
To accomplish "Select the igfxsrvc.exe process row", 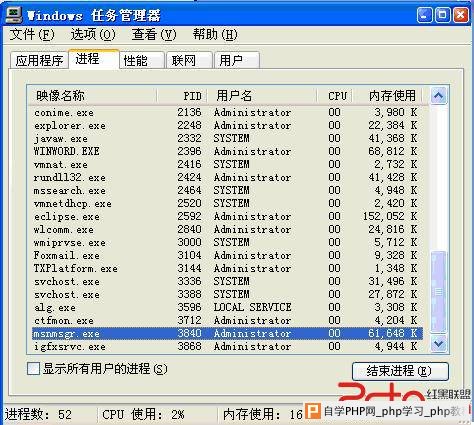I will click(227, 346).
